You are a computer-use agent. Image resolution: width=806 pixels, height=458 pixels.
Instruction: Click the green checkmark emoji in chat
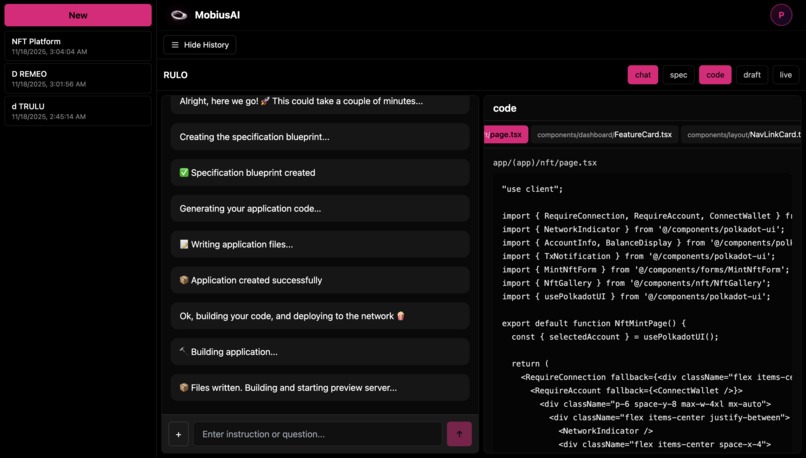184,173
